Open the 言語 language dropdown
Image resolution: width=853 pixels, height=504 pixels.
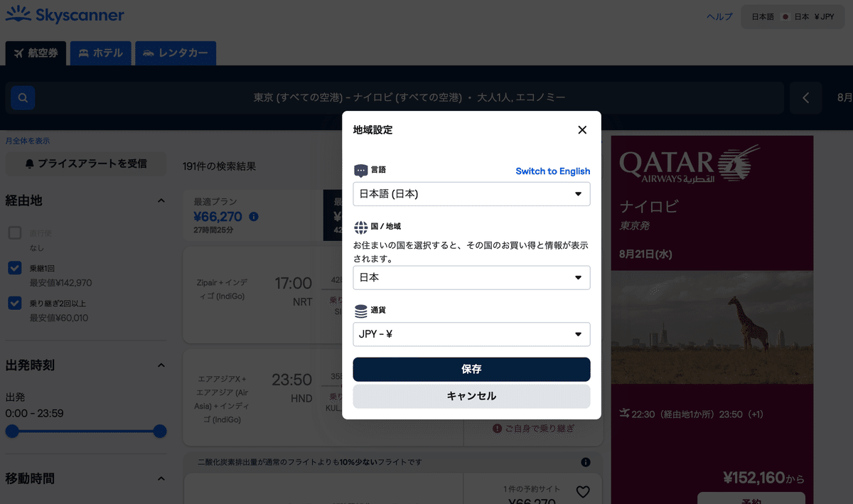(471, 193)
